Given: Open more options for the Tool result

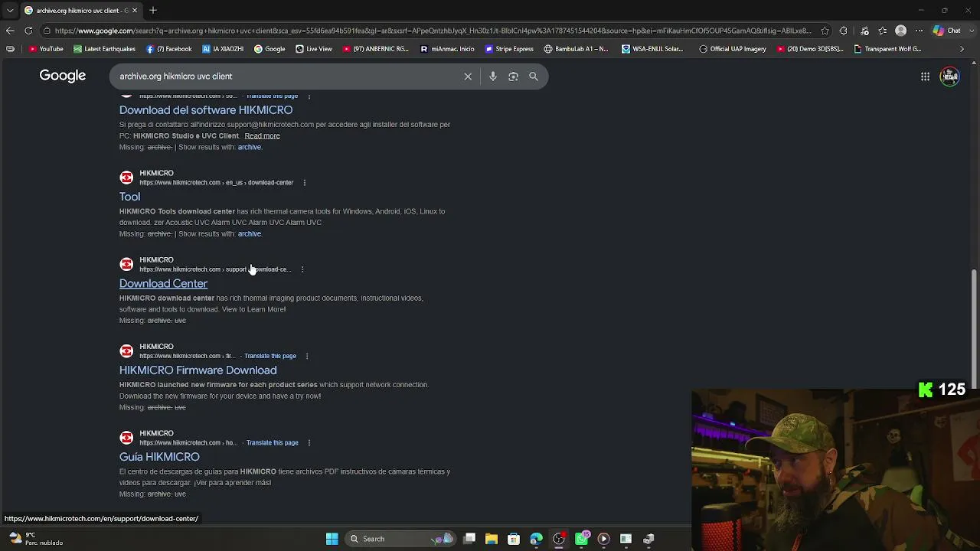Looking at the screenshot, I should pyautogui.click(x=304, y=183).
